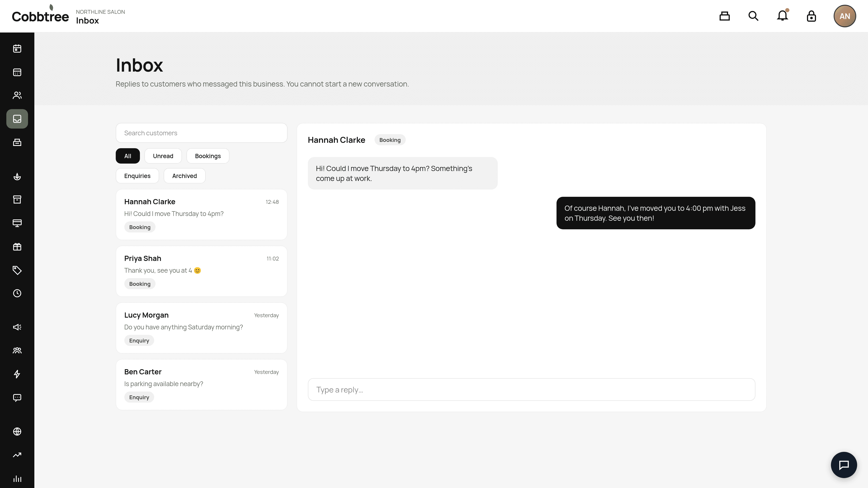Select the Bookings filter
Image resolution: width=868 pixels, height=488 pixels.
[x=208, y=156]
